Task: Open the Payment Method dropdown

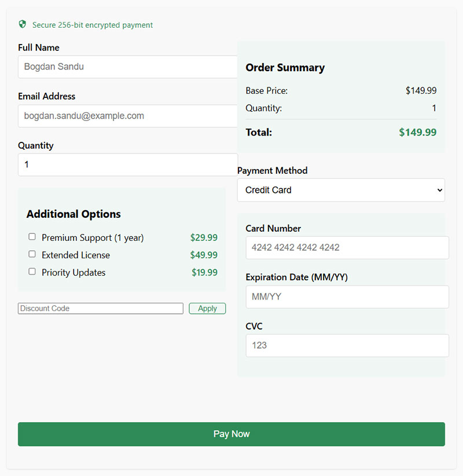Action: tap(341, 190)
